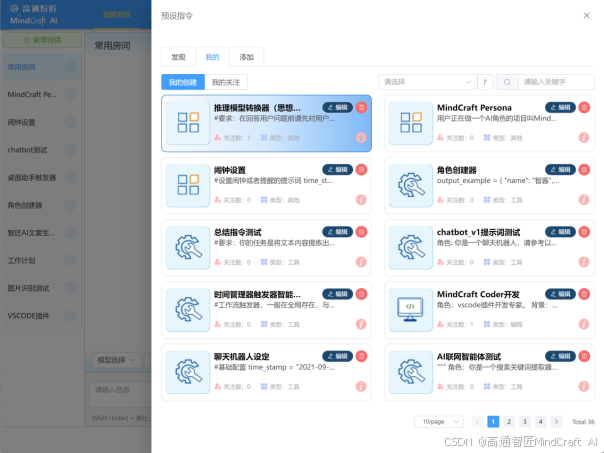Delete the 聊天机器人设定 preset card
Image resolution: width=604 pixels, height=453 pixels.
[x=361, y=356]
